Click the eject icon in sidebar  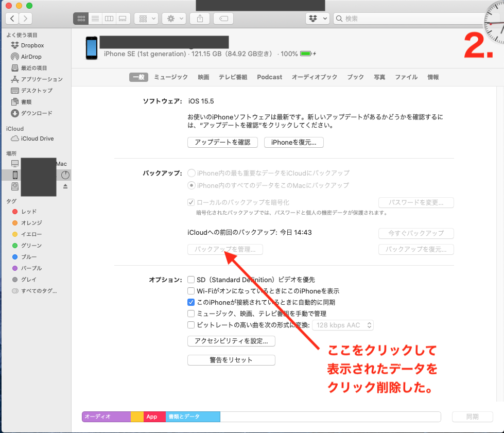click(65, 186)
